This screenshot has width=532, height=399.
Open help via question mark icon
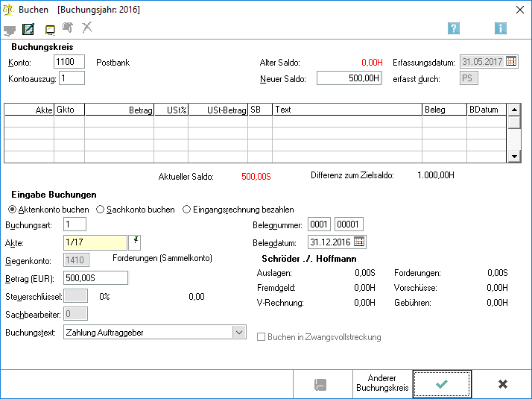tap(454, 28)
